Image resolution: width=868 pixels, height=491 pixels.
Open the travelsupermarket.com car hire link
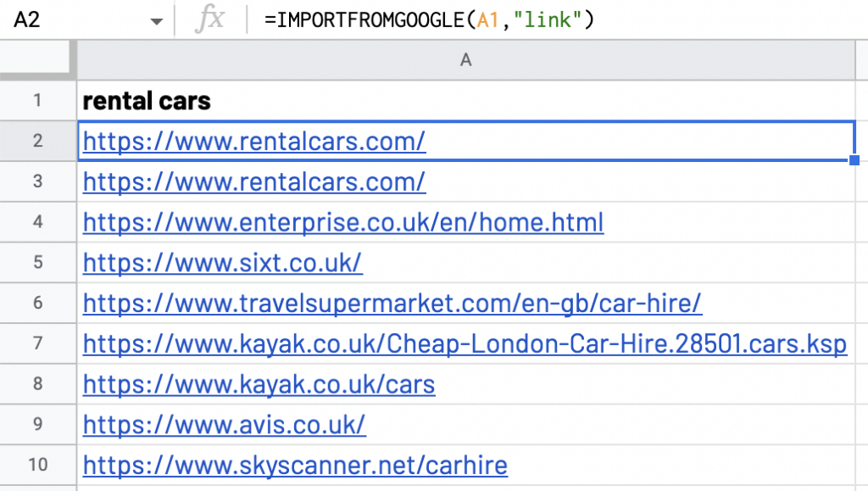[x=392, y=303]
